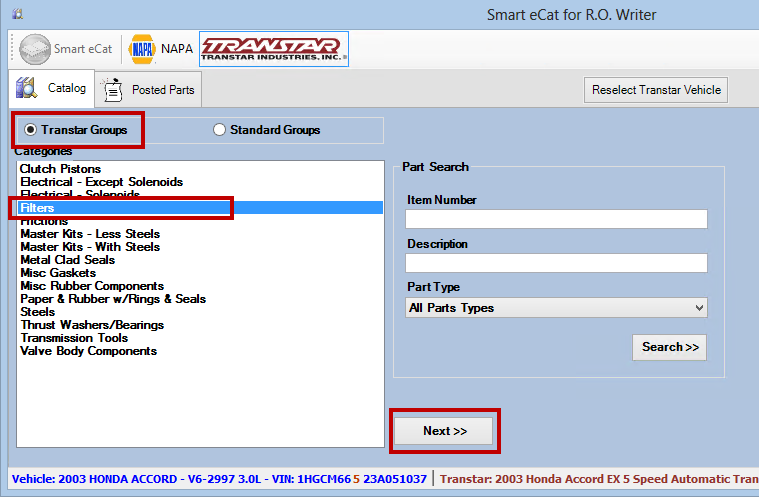Screen dimensions: 759x497
Task: Click into the Description text field
Action: coord(556,263)
